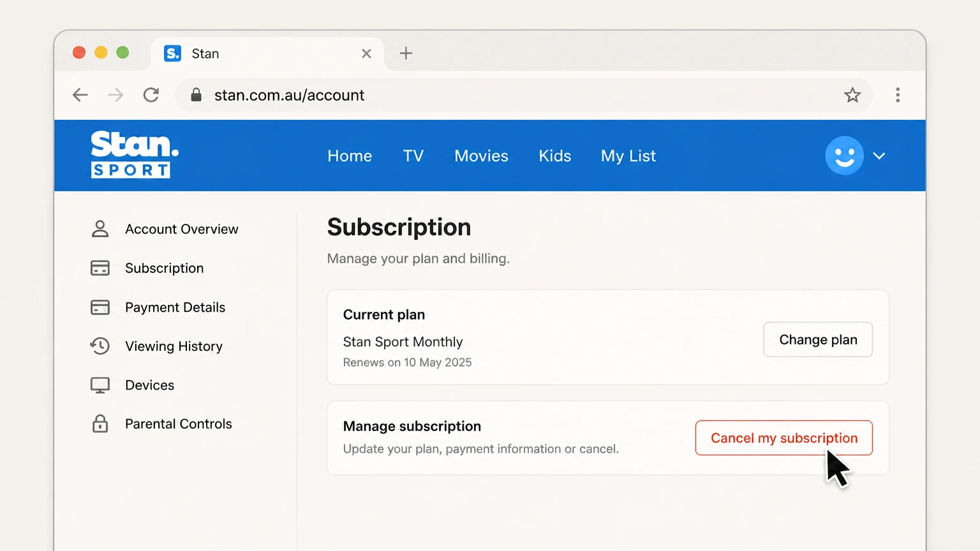
Task: Click the Viewing History clock icon
Action: pyautogui.click(x=100, y=346)
